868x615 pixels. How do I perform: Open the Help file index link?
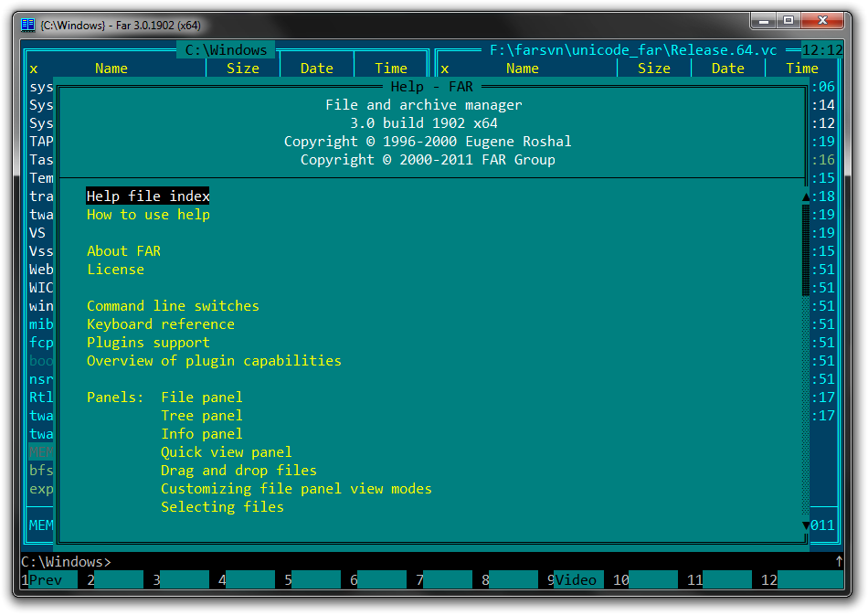(148, 196)
